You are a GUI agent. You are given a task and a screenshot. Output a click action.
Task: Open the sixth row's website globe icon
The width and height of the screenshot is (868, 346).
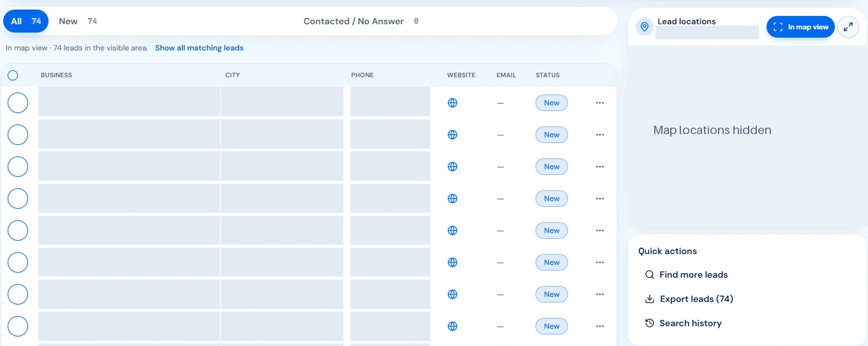coord(453,262)
